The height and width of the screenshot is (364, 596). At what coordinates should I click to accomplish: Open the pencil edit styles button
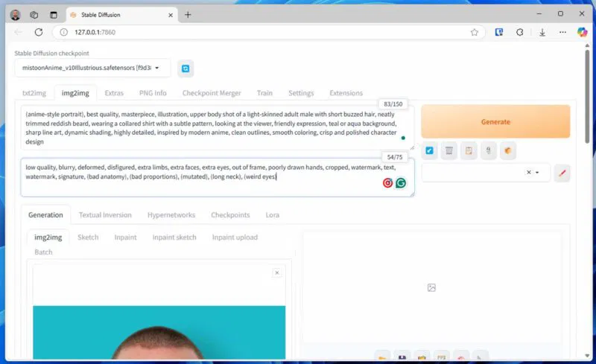(562, 173)
